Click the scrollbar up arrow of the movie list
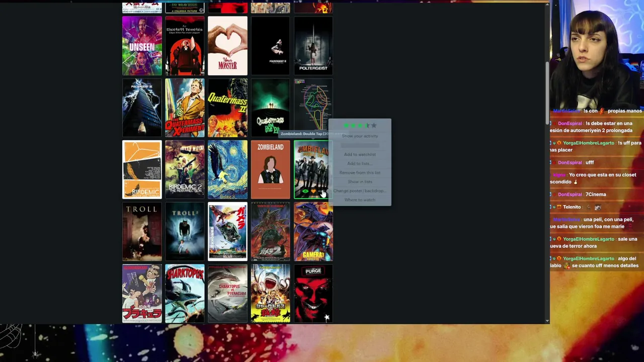The image size is (644, 362). [x=547, y=5]
